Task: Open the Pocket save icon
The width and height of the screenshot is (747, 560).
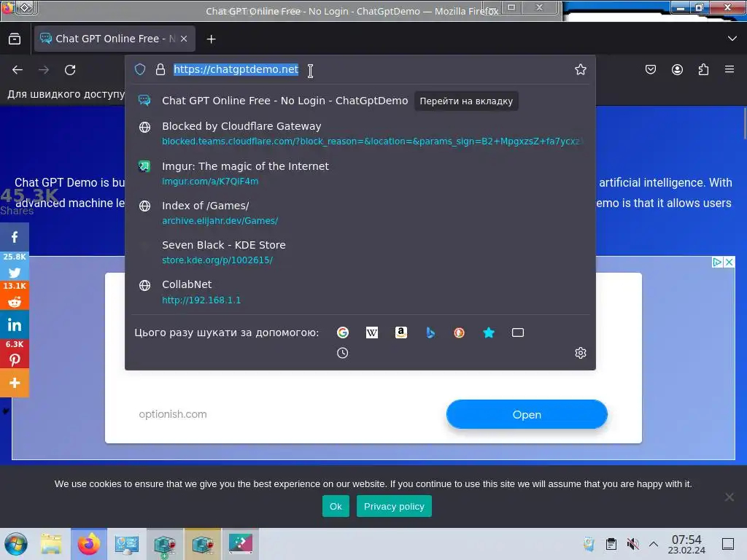Action: tap(651, 69)
